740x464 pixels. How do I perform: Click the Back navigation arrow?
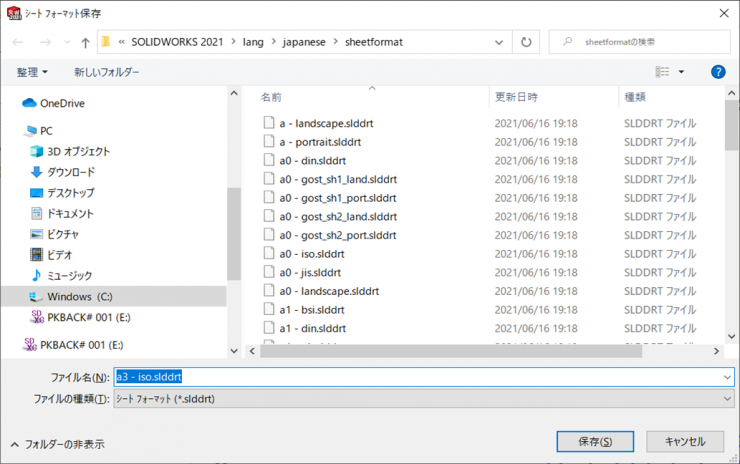click(18, 42)
